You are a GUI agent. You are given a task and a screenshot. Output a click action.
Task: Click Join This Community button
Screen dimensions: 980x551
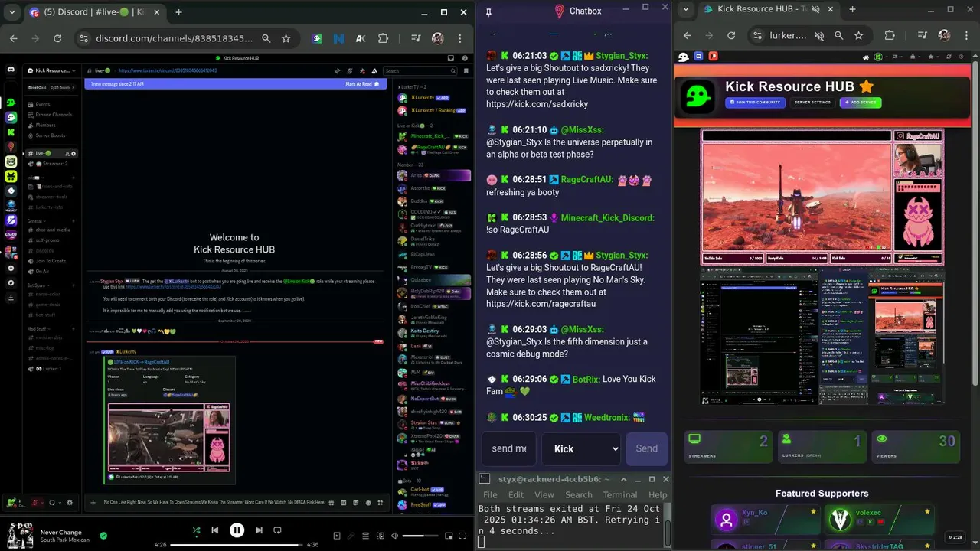point(755,102)
